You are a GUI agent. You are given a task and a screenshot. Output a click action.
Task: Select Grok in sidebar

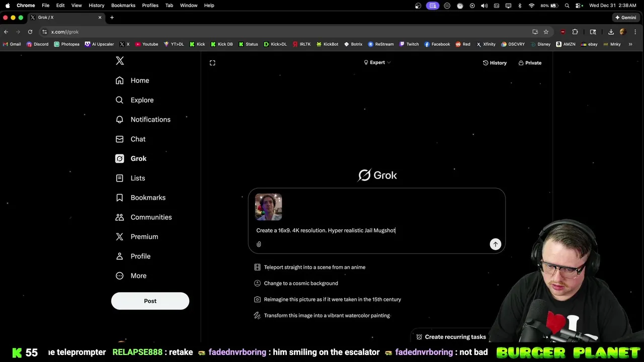(x=131, y=159)
